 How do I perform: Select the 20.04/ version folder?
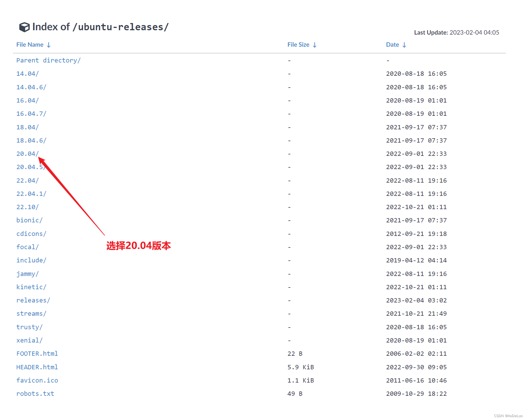point(27,154)
